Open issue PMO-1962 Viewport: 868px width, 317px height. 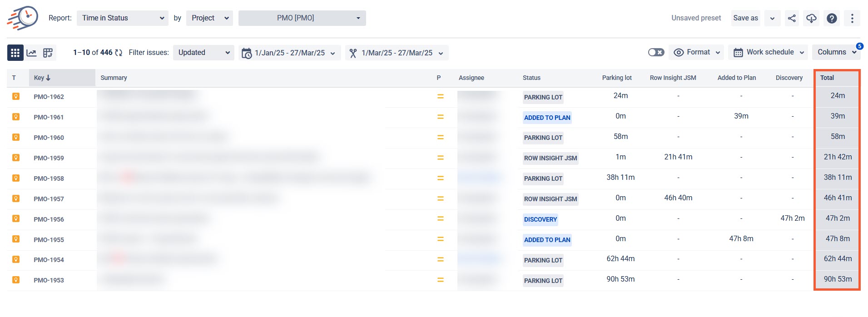[49, 97]
